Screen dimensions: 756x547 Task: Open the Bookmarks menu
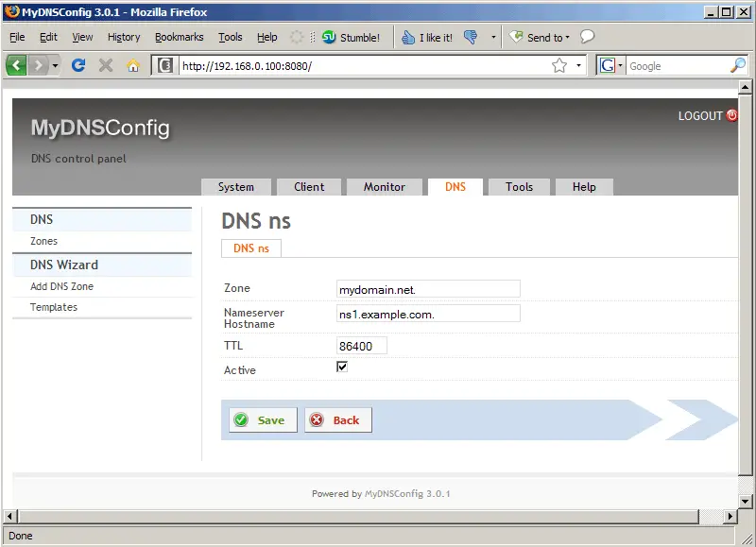(179, 38)
